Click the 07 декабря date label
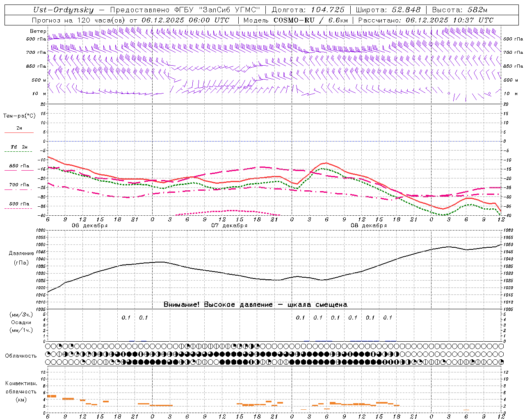Image resolution: width=525 pixels, height=420 pixels. pos(229,226)
